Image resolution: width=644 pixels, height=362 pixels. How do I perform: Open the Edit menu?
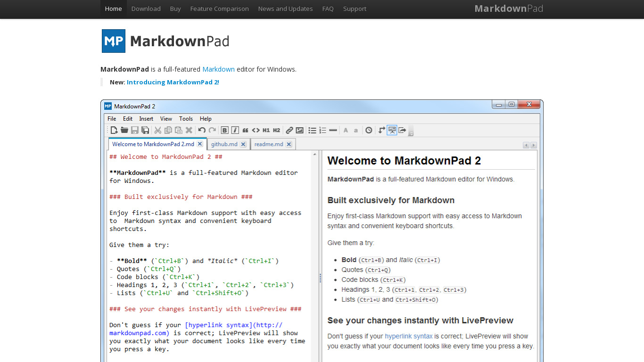[128, 119]
